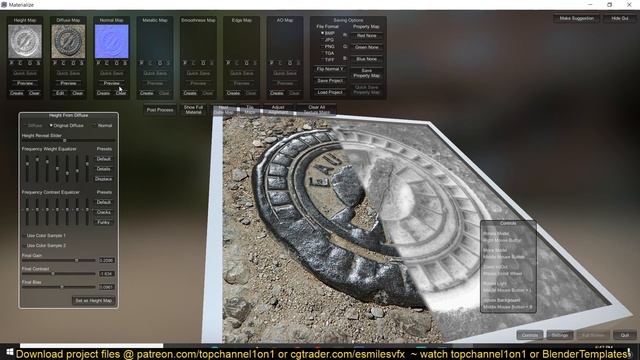The width and height of the screenshot is (640, 360).
Task: Open the Red channel property map selector
Action: (x=367, y=36)
